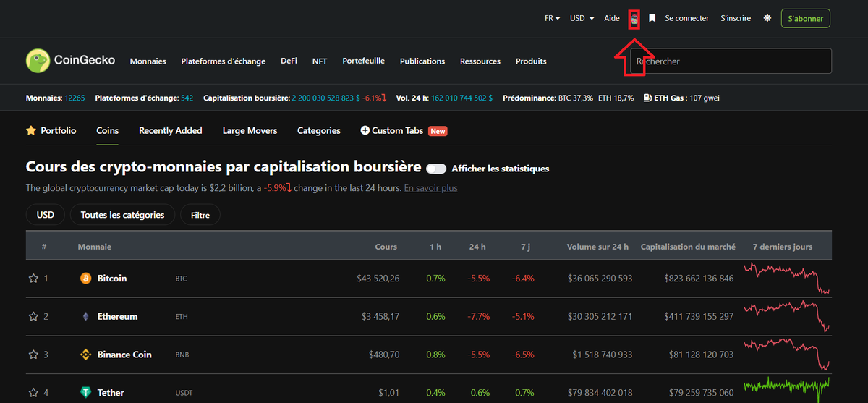The width and height of the screenshot is (868, 403).
Task: Favorite Tether with its star icon
Action: pyautogui.click(x=33, y=393)
